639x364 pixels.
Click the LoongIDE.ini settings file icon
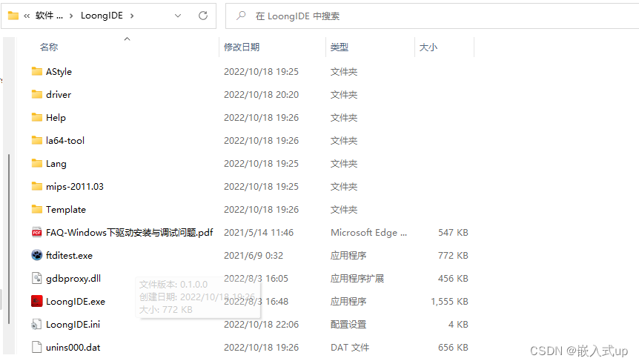click(x=36, y=325)
